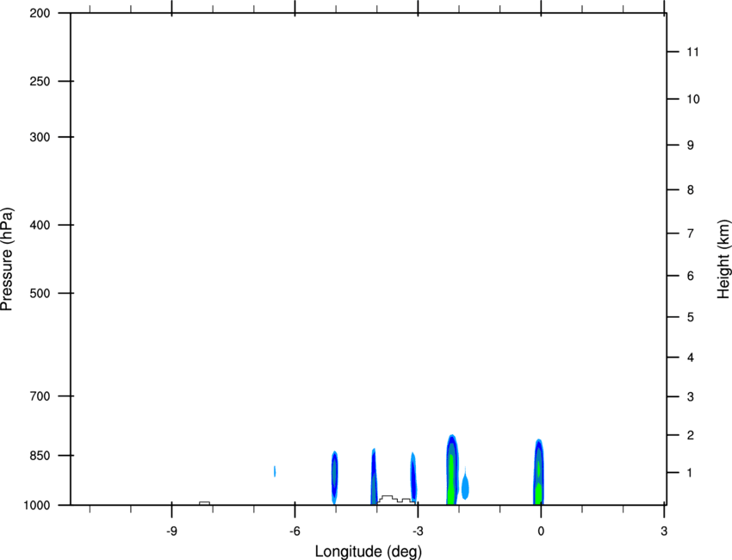Pick the 8 km height tick label

691,190
